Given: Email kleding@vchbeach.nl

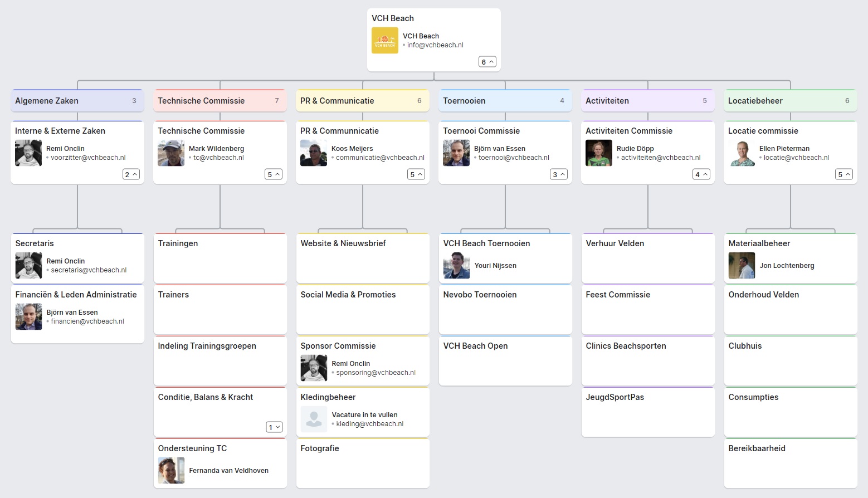Looking at the screenshot, I should point(369,424).
